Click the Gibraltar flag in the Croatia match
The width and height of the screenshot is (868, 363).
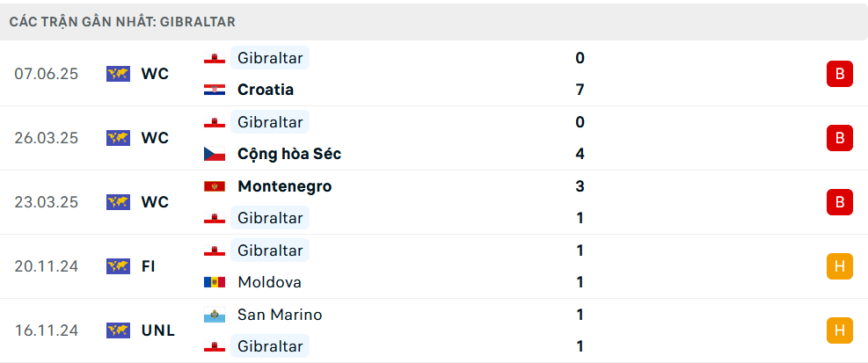(x=215, y=58)
